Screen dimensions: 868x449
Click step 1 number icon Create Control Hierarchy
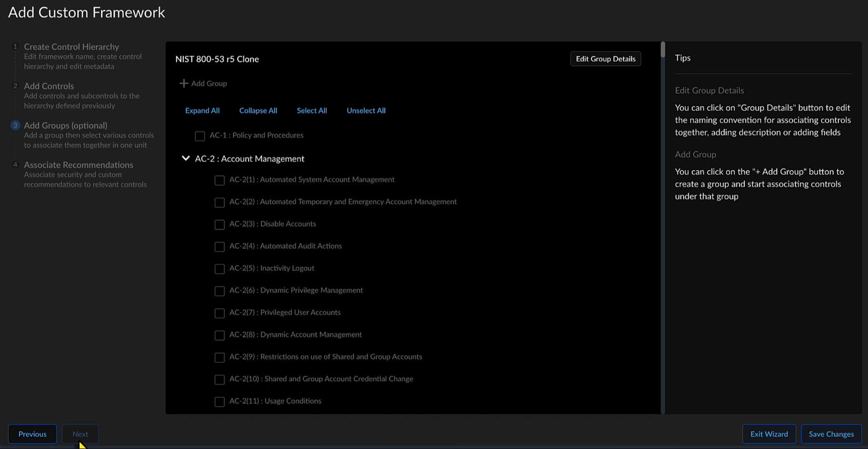(15, 47)
